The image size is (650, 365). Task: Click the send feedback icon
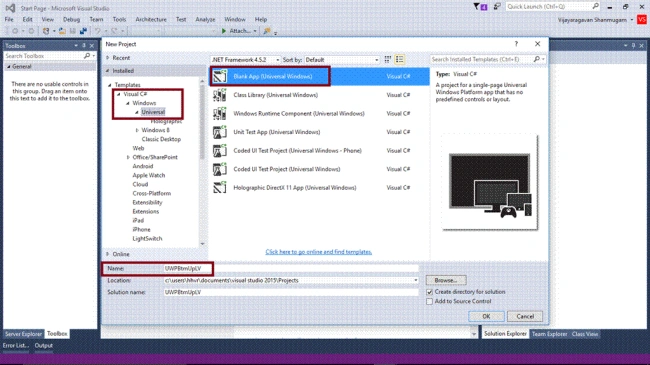[x=497, y=6]
